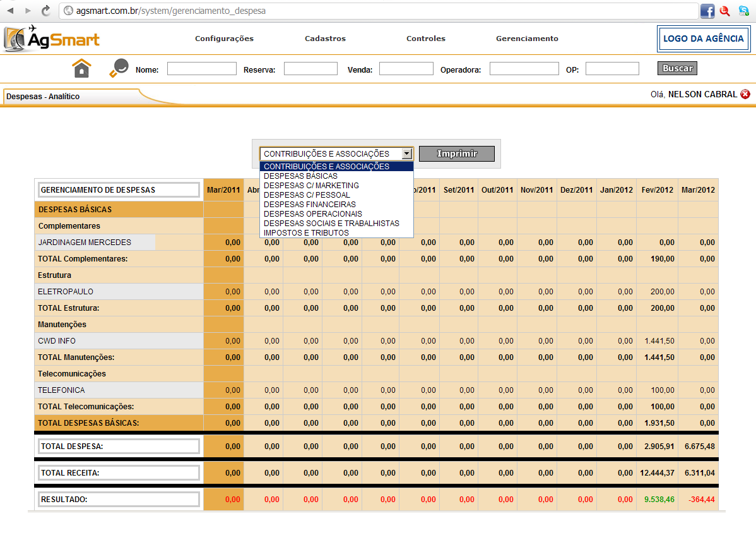Open the Facebook toolbar icon
Screen dimensions: 756x552
pos(707,11)
